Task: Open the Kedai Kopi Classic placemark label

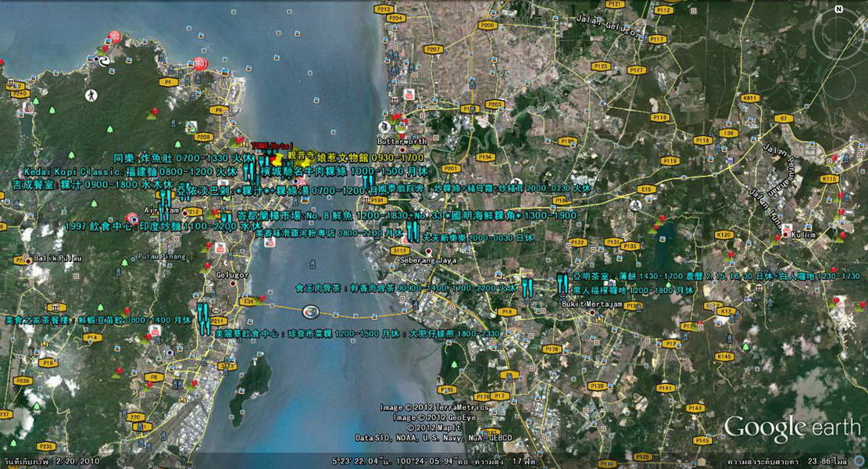Action: pos(132,172)
